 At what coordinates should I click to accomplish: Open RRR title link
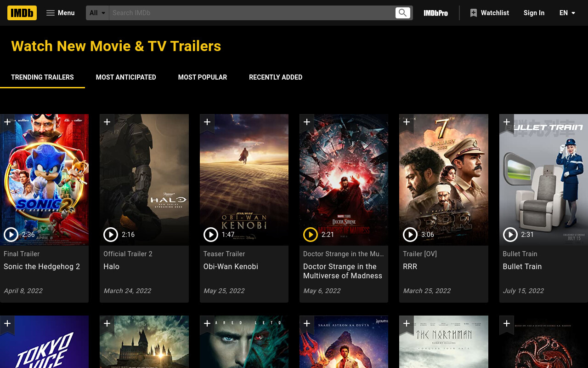click(x=410, y=266)
